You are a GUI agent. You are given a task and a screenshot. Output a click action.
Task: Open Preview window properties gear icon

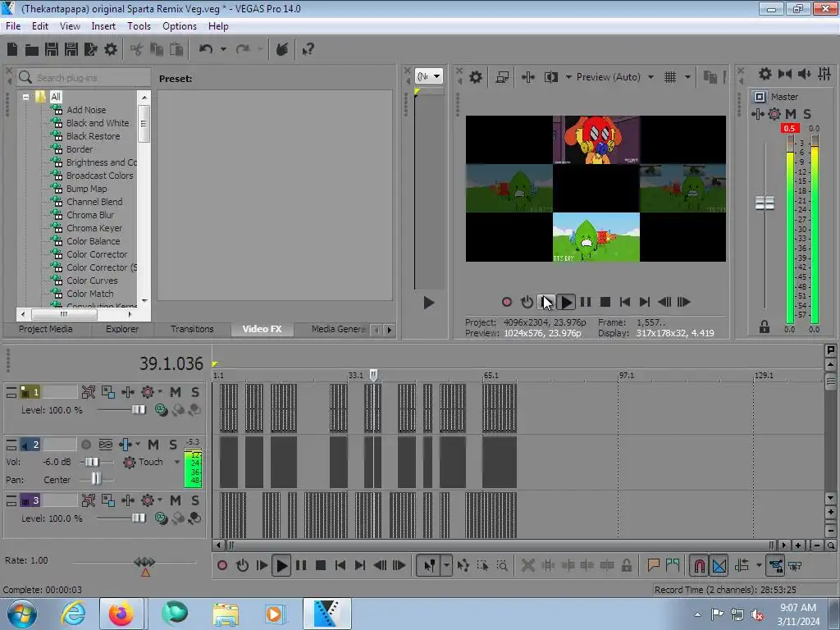[x=475, y=77]
